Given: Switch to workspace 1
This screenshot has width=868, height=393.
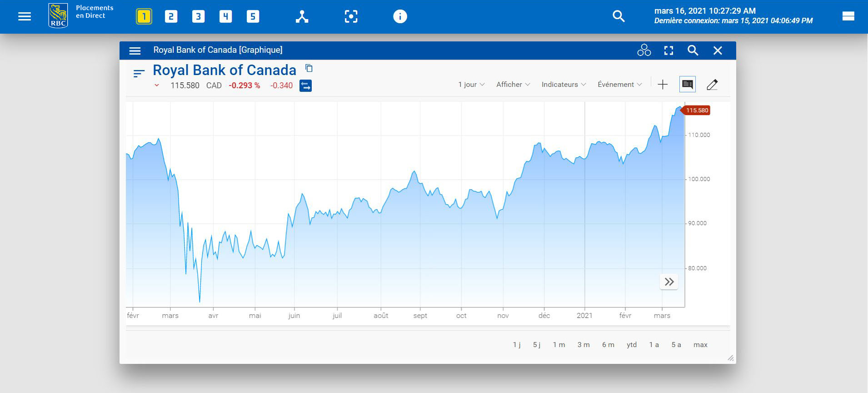Looking at the screenshot, I should pyautogui.click(x=144, y=17).
